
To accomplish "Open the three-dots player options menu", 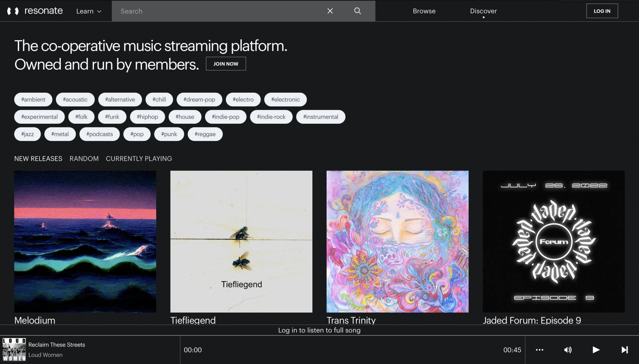I will (x=539, y=350).
